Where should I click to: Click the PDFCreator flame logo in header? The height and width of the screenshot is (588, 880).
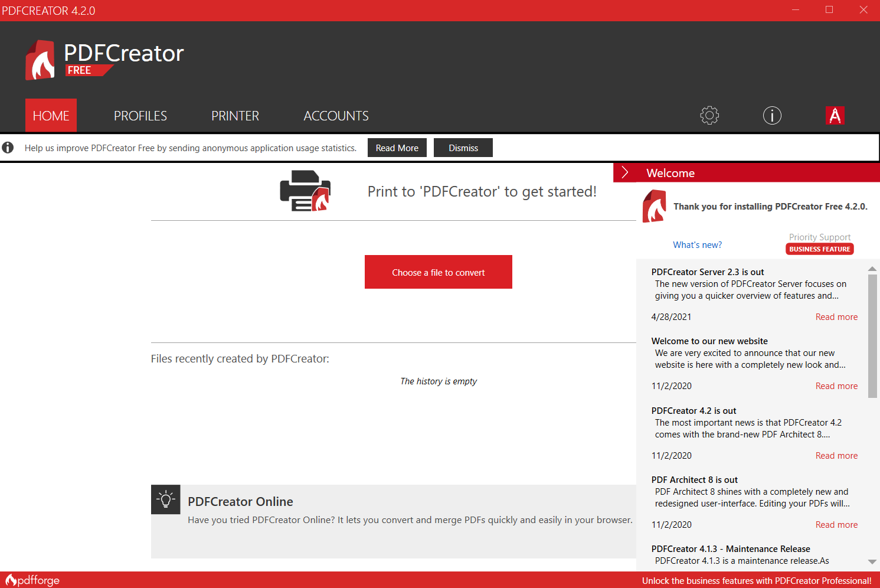click(40, 60)
